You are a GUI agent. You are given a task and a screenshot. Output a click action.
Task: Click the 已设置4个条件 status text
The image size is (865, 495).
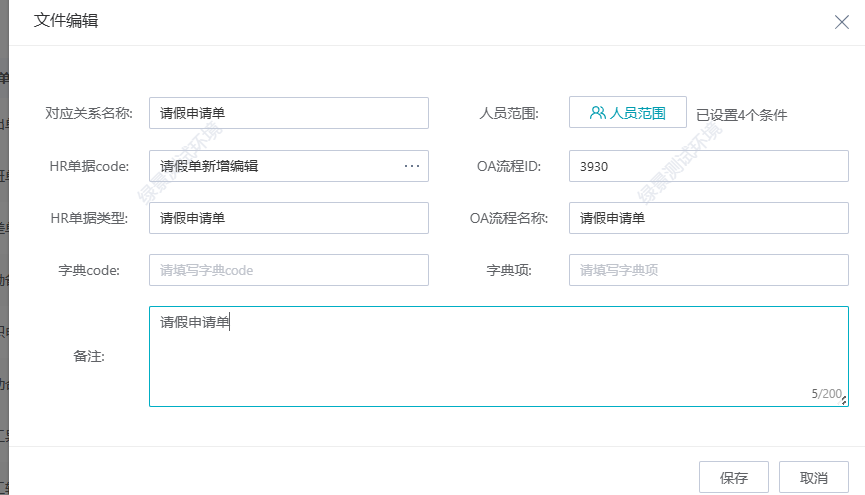coord(741,115)
